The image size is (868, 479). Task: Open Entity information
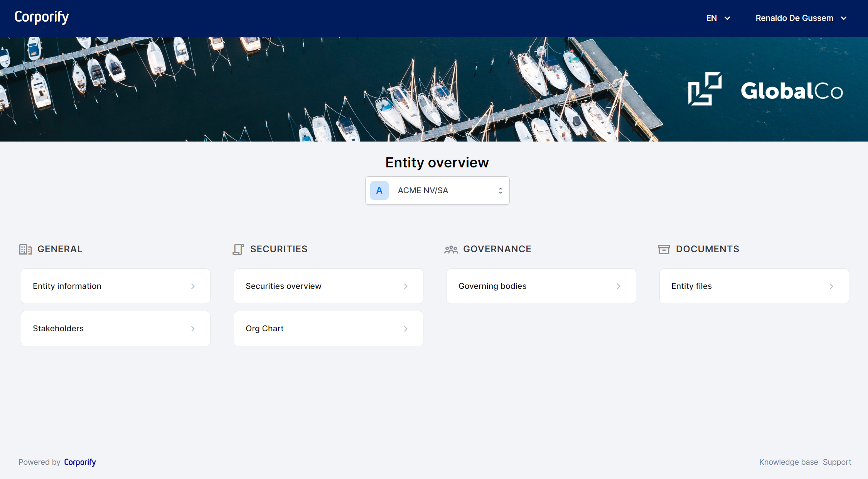point(115,286)
